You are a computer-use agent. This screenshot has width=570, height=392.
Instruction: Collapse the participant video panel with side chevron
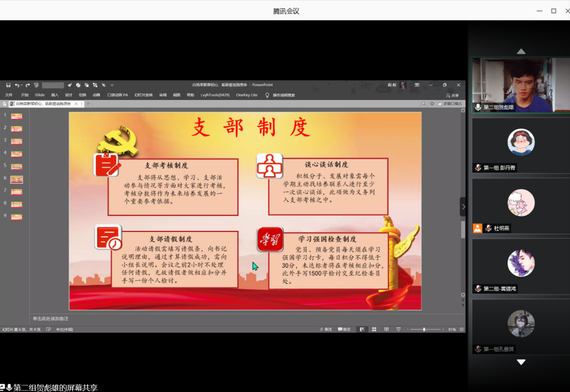click(x=463, y=207)
